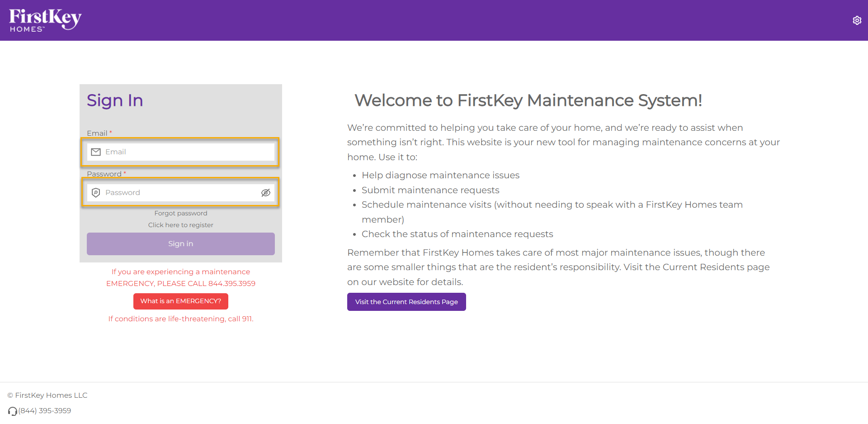Click the FirstKey Homes logo

point(45,20)
